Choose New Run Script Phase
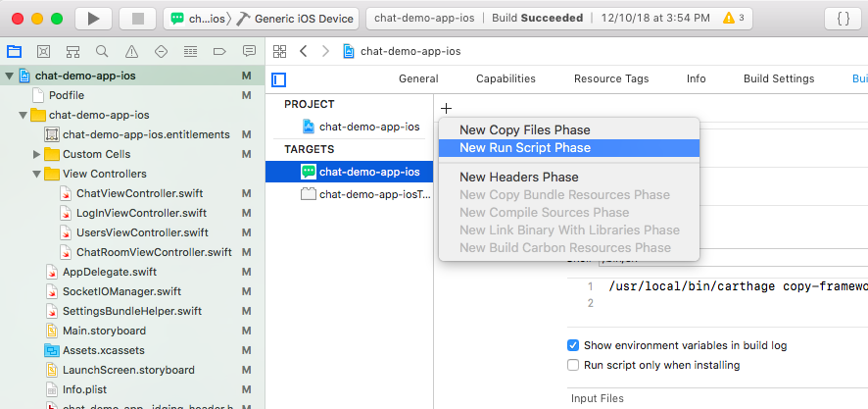This screenshot has height=409, width=868. (569, 148)
